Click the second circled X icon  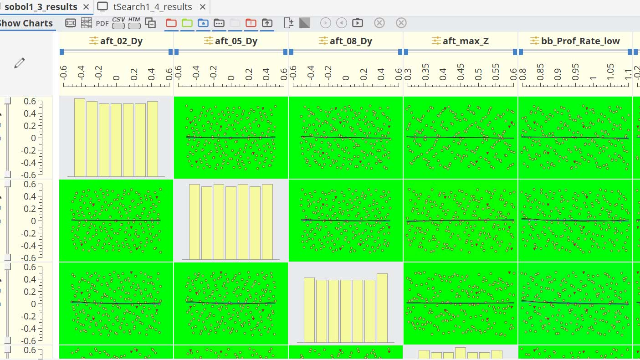pyautogui.click(x=401, y=23)
